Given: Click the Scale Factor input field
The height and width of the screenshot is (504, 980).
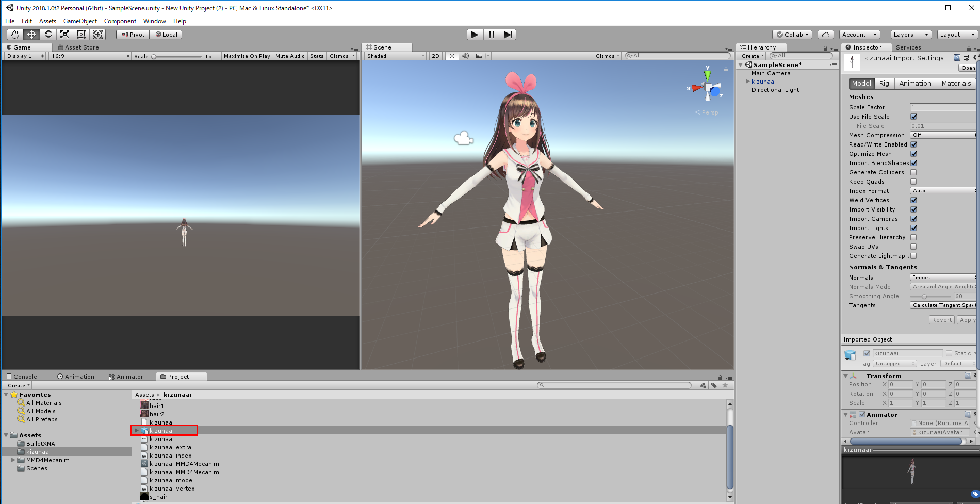Looking at the screenshot, I should point(943,107).
